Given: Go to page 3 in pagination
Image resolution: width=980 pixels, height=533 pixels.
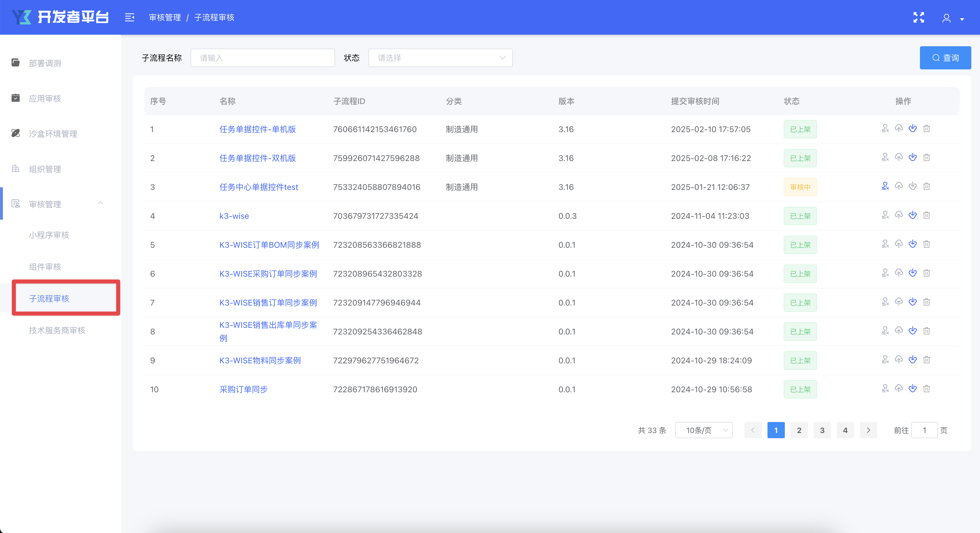Looking at the screenshot, I should pyautogui.click(x=822, y=430).
